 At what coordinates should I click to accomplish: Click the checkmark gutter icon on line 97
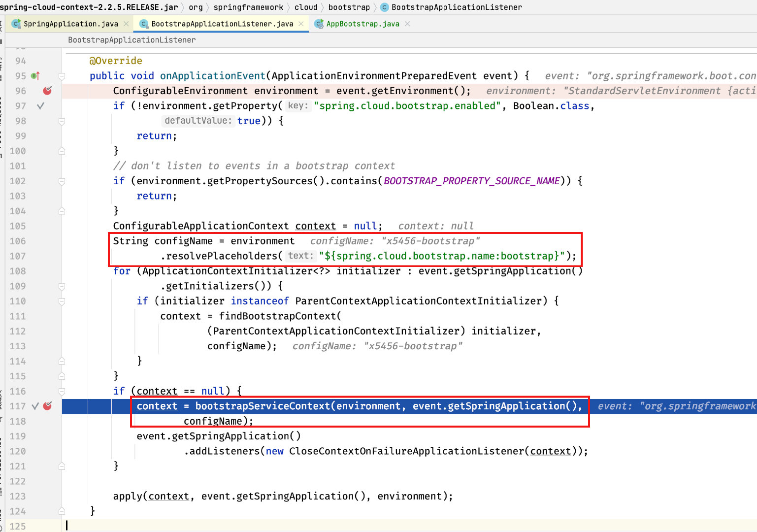pyautogui.click(x=40, y=106)
